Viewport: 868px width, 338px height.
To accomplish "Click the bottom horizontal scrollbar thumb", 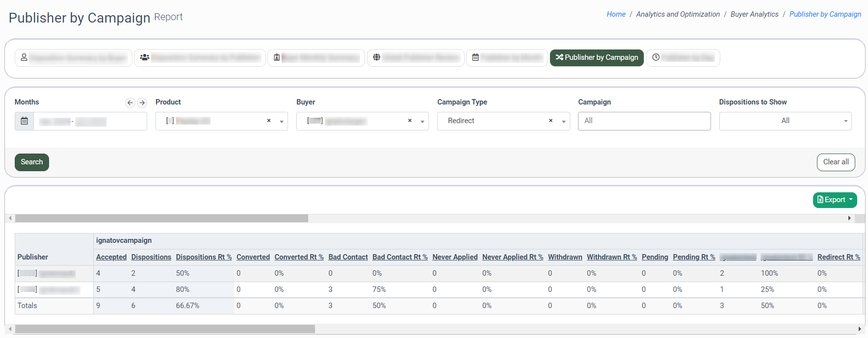I will (165, 329).
